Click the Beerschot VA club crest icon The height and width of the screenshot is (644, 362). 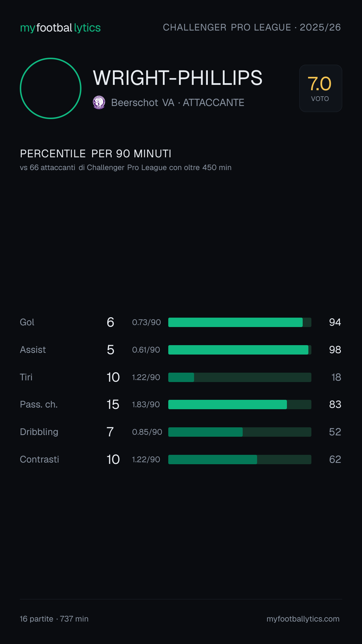coord(99,102)
